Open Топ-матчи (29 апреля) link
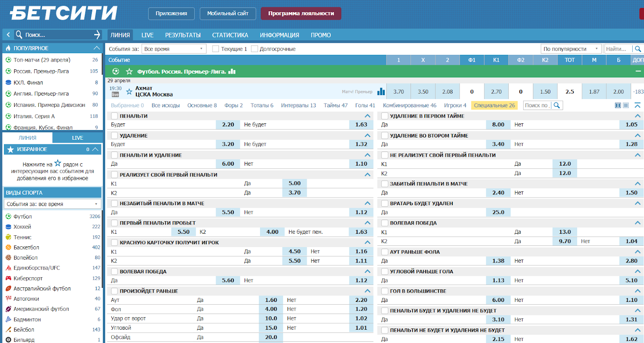This screenshot has width=644, height=343. tap(42, 60)
